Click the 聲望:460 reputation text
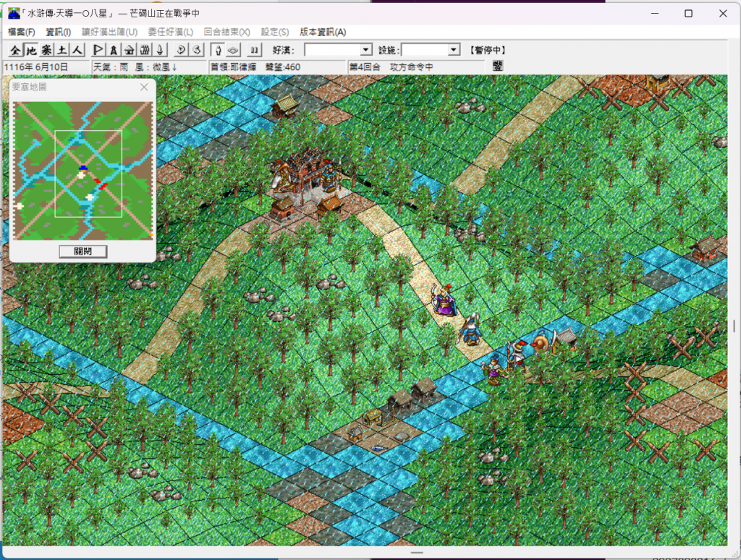 click(283, 67)
